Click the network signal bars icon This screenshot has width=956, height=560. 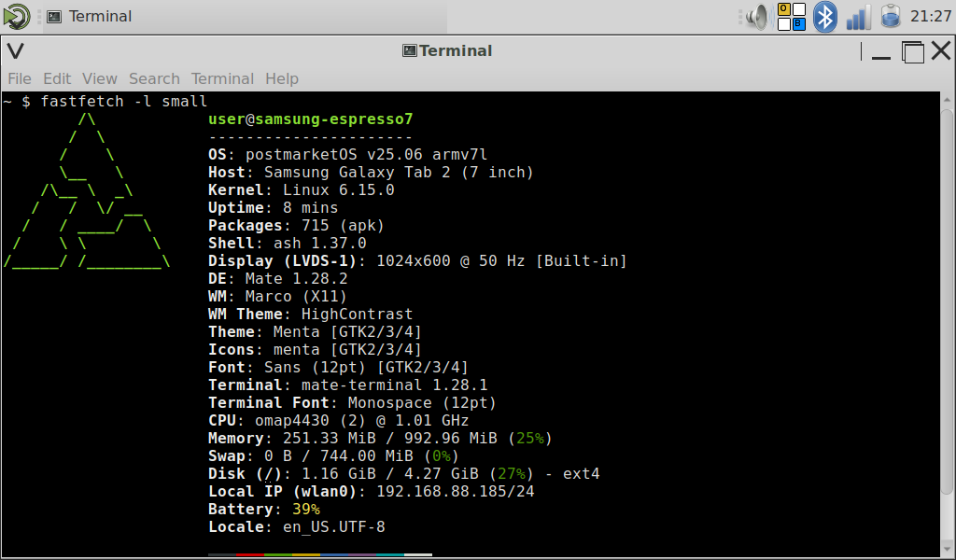[858, 17]
